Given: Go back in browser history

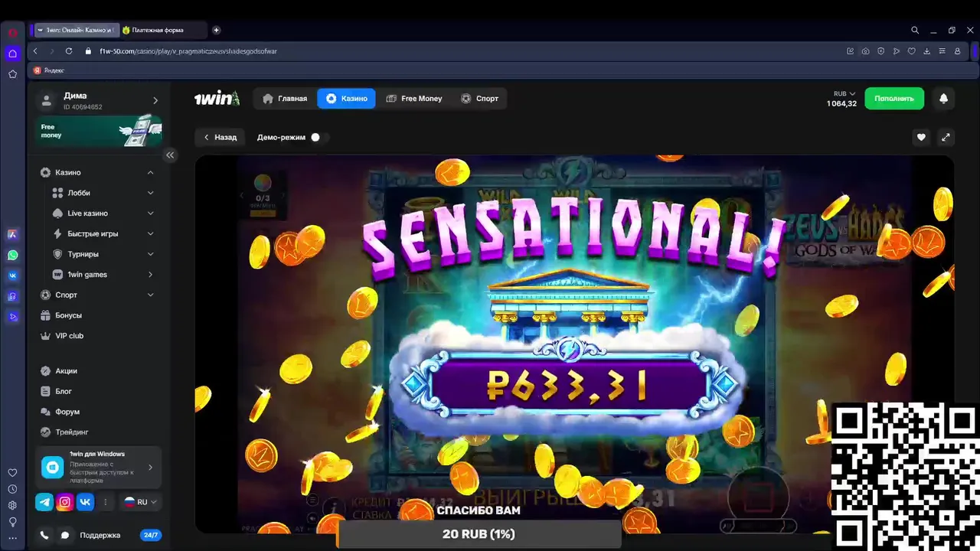Looking at the screenshot, I should [x=35, y=51].
